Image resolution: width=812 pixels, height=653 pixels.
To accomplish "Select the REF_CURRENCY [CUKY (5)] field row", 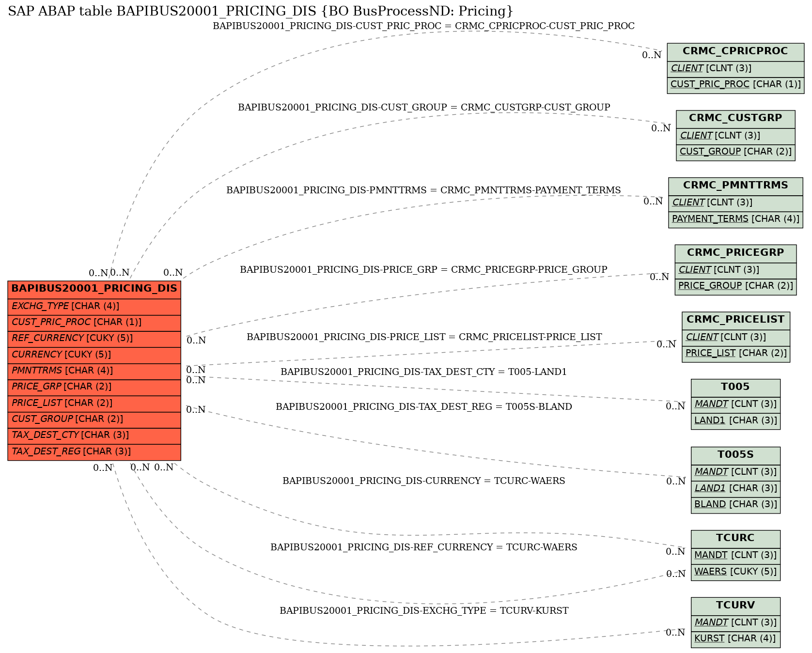I will click(94, 339).
